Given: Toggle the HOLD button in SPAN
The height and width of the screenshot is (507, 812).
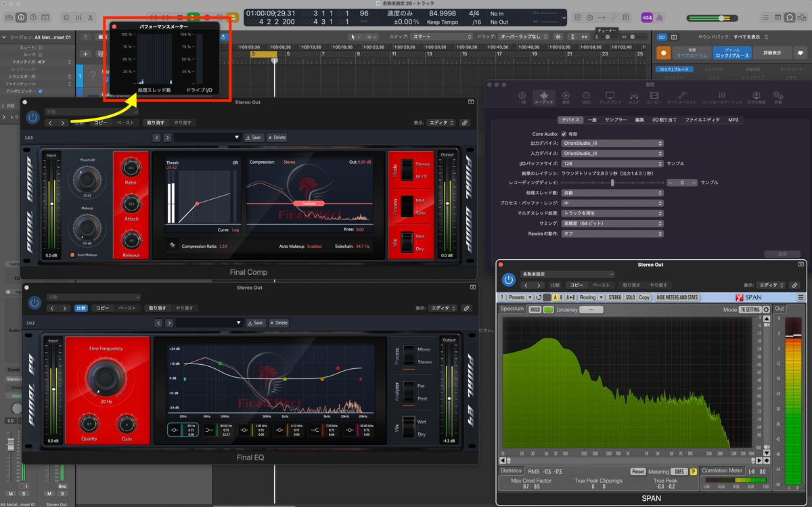Looking at the screenshot, I should click(x=535, y=309).
